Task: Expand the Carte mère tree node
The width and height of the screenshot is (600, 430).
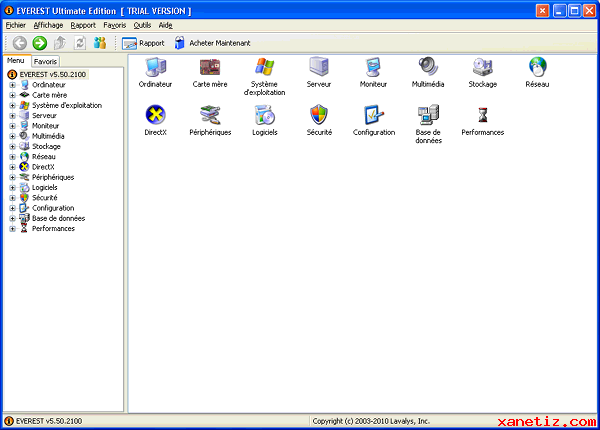Action: click(x=12, y=95)
